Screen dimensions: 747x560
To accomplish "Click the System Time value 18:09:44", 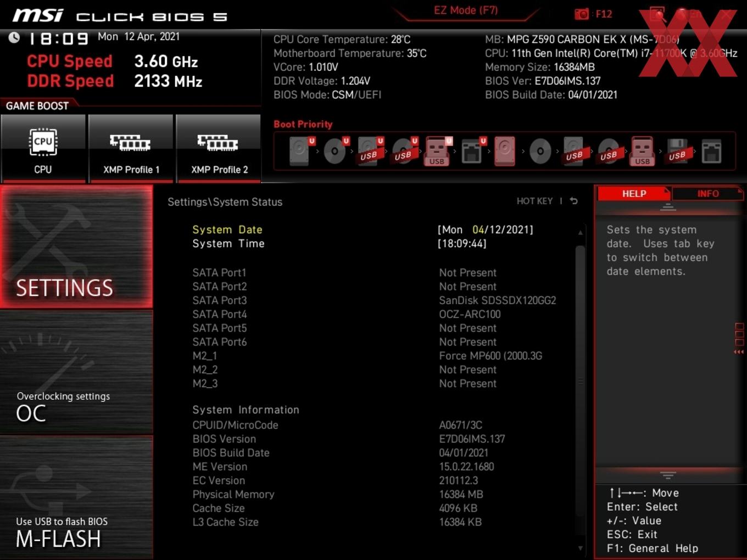I will (x=462, y=243).
